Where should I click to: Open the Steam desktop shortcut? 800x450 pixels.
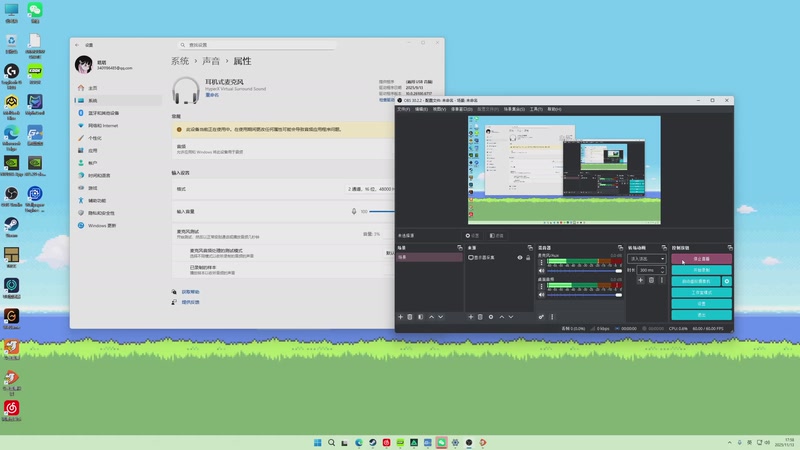(11, 227)
